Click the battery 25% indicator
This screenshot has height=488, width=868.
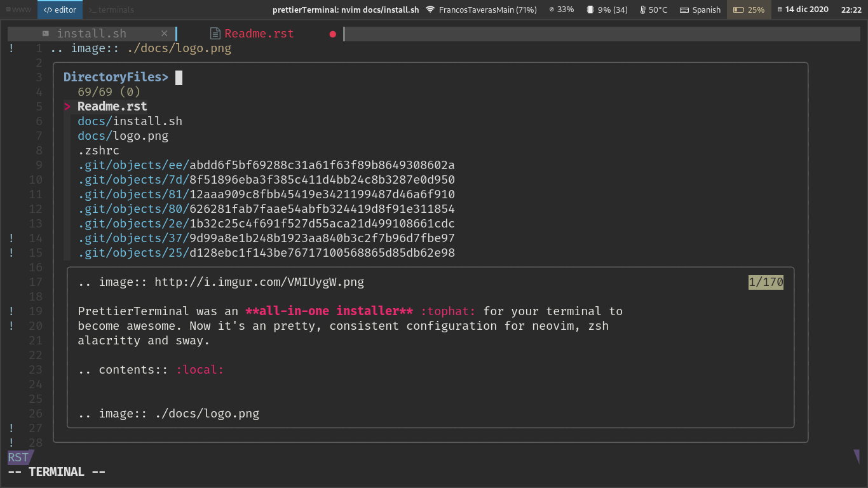pos(749,10)
